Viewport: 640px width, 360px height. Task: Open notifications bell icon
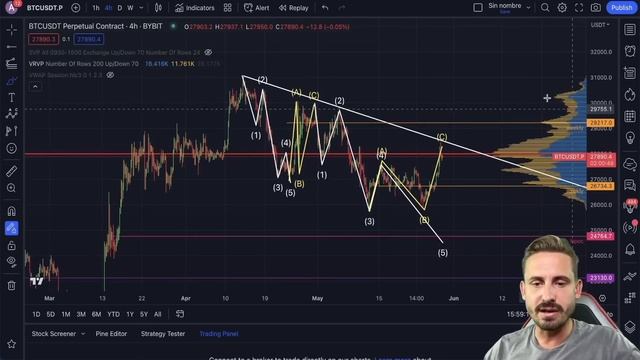click(630, 249)
